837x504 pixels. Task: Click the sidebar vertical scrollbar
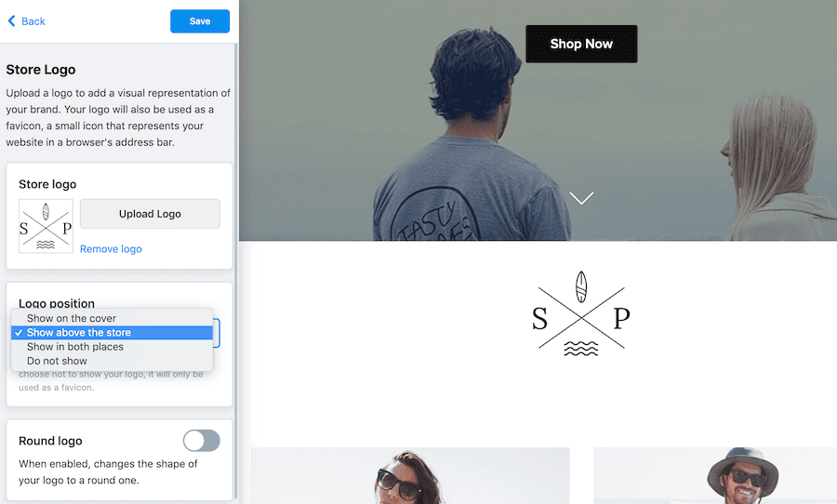click(x=236, y=272)
